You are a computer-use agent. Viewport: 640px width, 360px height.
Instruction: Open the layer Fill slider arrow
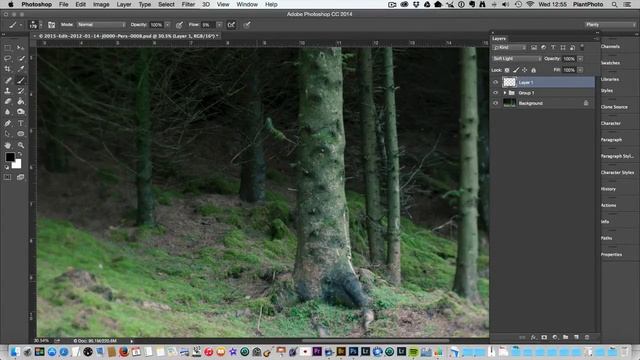tap(580, 70)
